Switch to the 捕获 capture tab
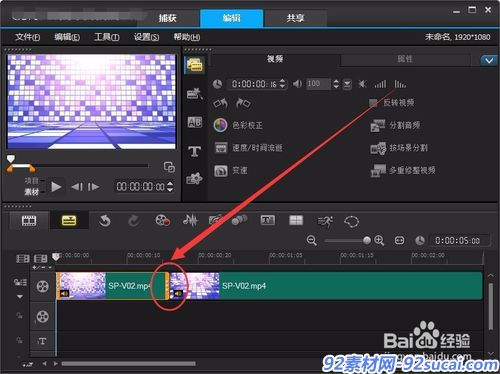The image size is (500, 374). (167, 18)
